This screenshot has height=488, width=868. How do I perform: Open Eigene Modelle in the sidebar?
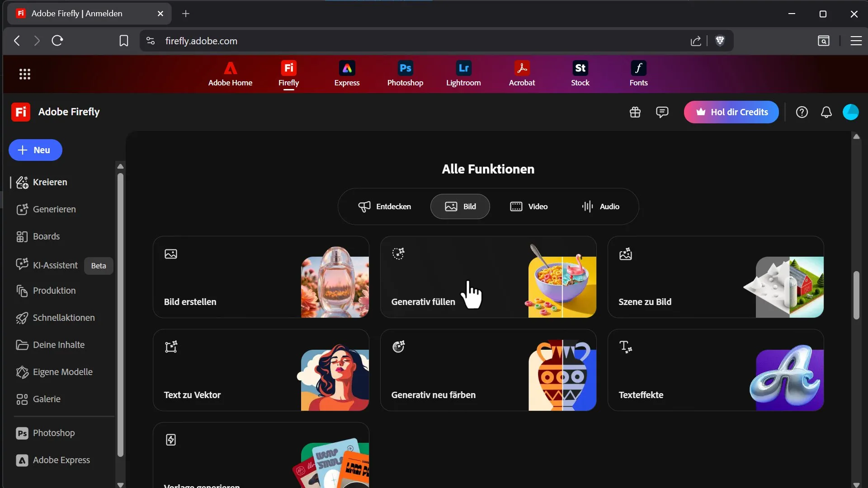pos(54,372)
